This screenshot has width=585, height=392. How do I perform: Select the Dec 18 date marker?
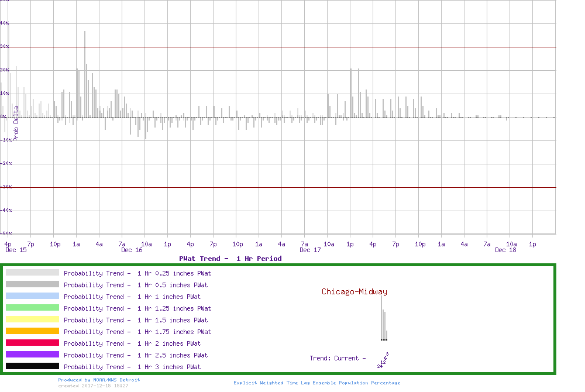(x=505, y=250)
